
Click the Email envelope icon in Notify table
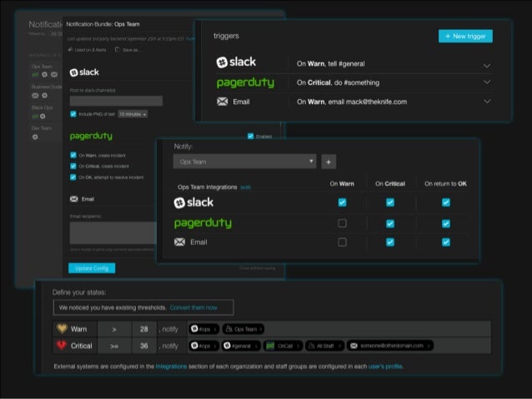click(179, 242)
